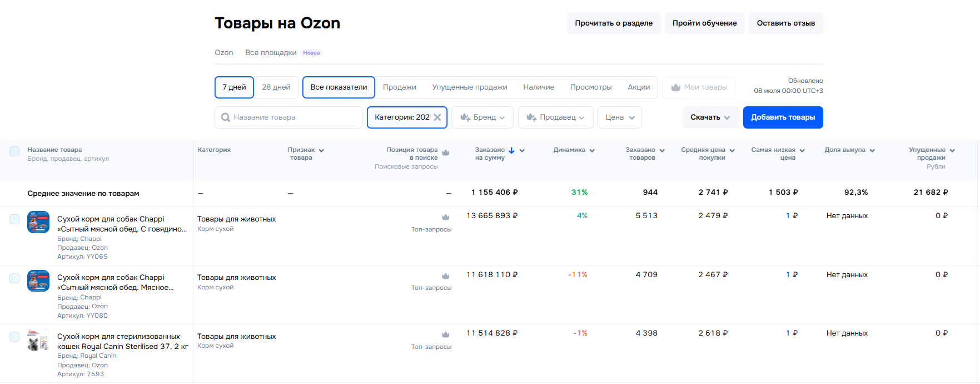Open Заказано на сумму column chevron
This screenshot has width=980, height=384.
pyautogui.click(x=522, y=150)
